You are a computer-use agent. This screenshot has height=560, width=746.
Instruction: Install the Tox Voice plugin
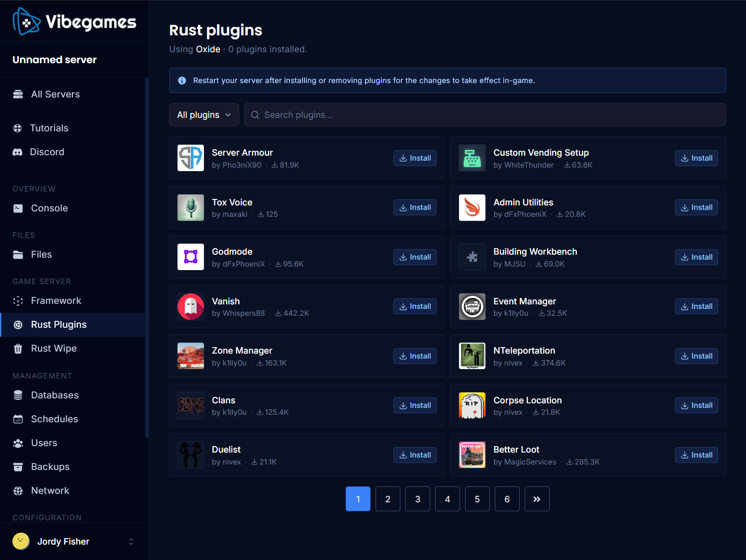coord(415,207)
